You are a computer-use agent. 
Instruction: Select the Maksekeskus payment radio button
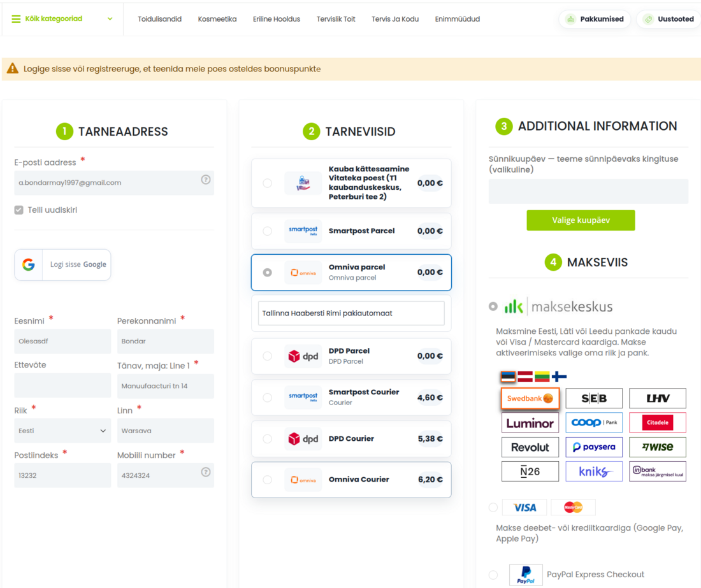(493, 306)
